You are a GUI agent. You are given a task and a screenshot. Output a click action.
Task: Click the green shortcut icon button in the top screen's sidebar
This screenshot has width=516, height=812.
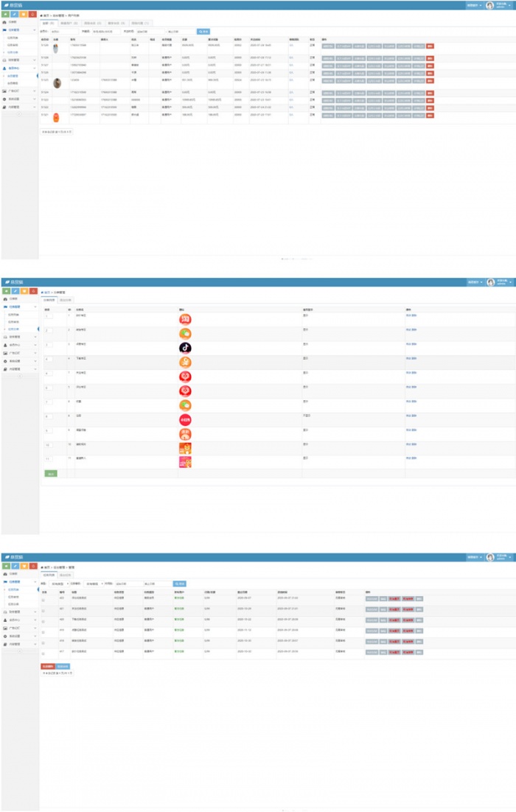6,14
